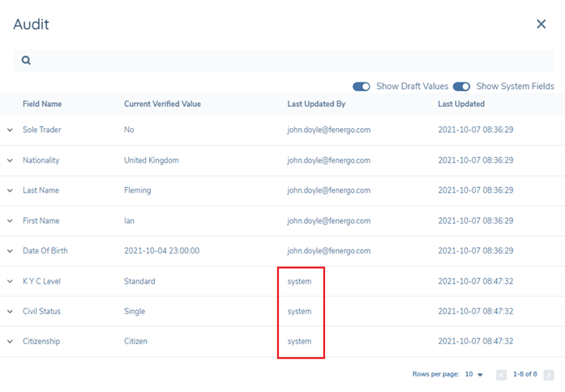
Task: Toggle Show System Fields switch
Action: click(462, 87)
